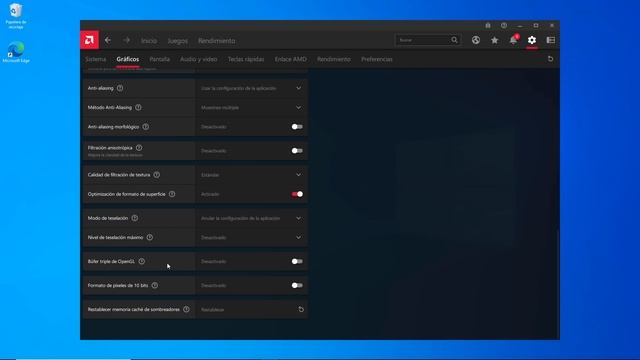Enable Formato de píxeles de 10 bits switch
Image resolution: width=640 pixels, height=360 pixels.
297,285
